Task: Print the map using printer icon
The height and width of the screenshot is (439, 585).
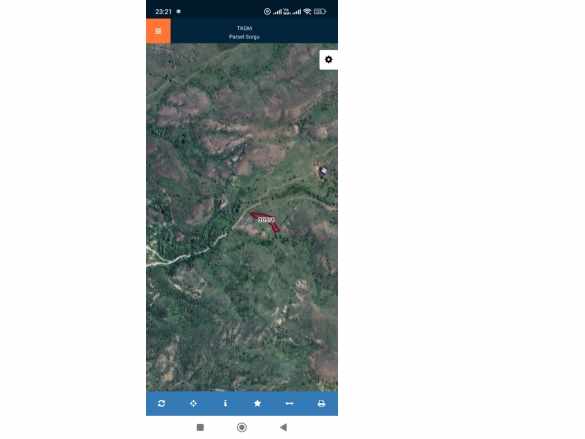Action: (x=321, y=404)
